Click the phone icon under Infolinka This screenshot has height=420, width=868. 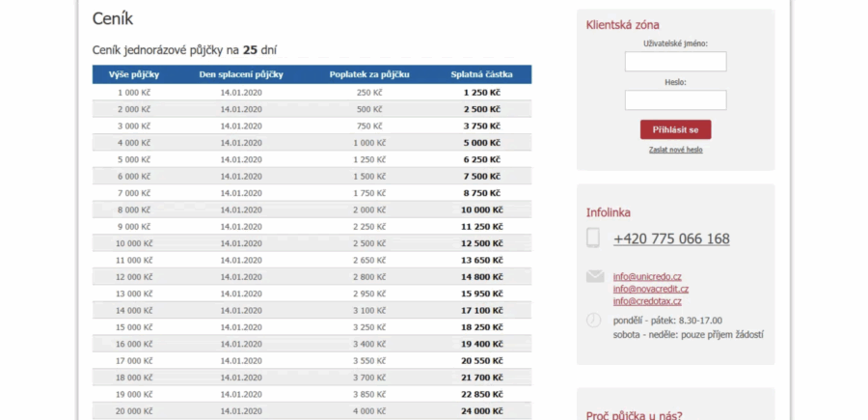pyautogui.click(x=593, y=238)
